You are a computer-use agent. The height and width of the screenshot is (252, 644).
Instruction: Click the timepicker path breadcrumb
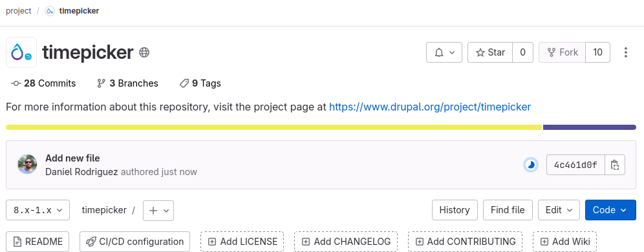[104, 210]
